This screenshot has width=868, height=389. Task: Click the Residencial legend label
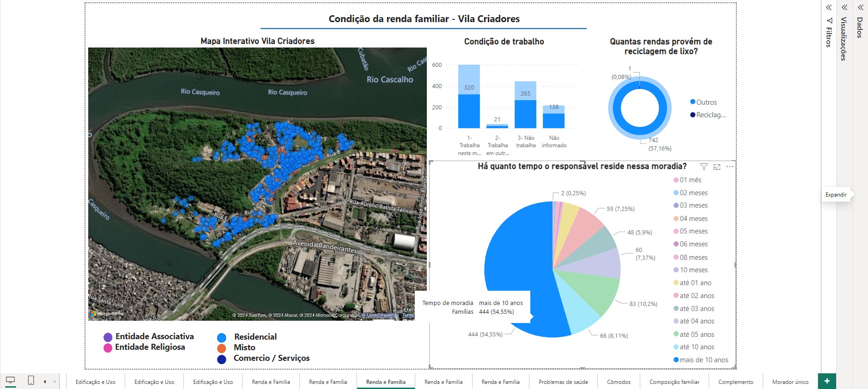tap(255, 337)
